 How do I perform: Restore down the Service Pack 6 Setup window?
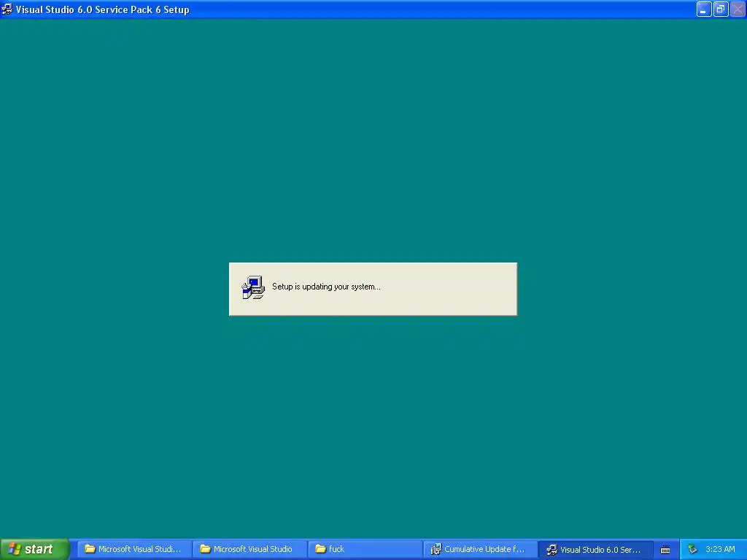(721, 9)
